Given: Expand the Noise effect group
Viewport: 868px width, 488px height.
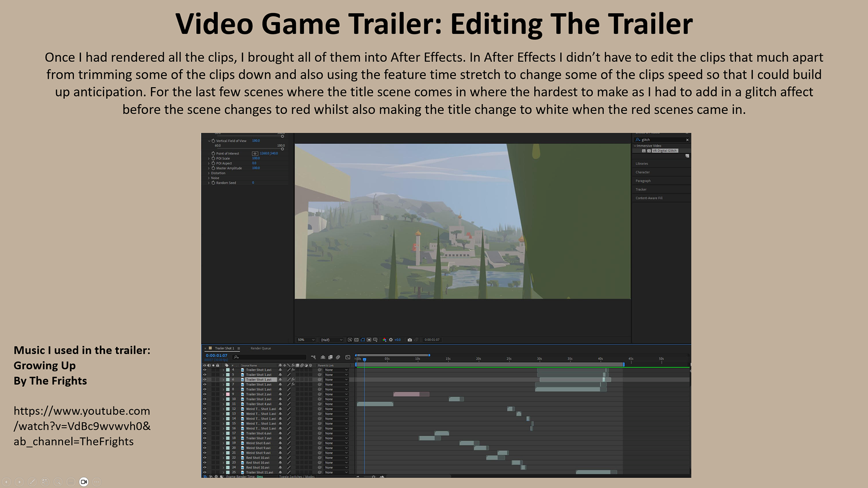Looking at the screenshot, I should tap(208, 178).
